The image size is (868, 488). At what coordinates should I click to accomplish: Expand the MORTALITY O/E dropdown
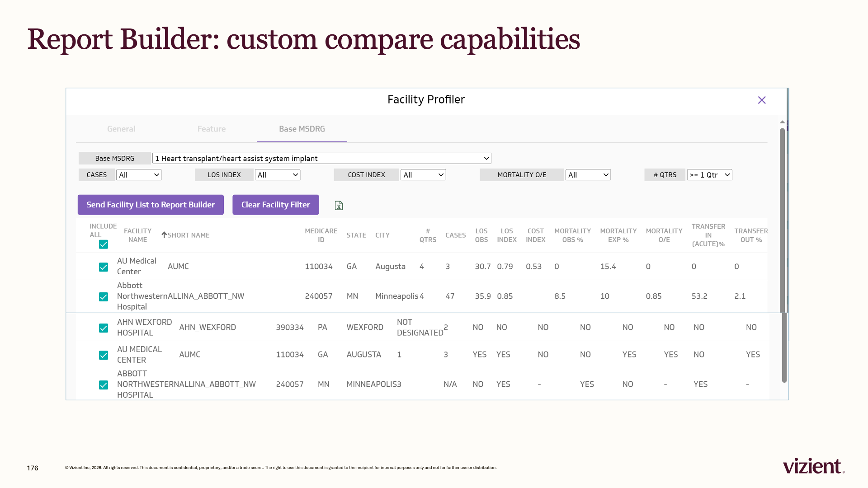tap(588, 175)
